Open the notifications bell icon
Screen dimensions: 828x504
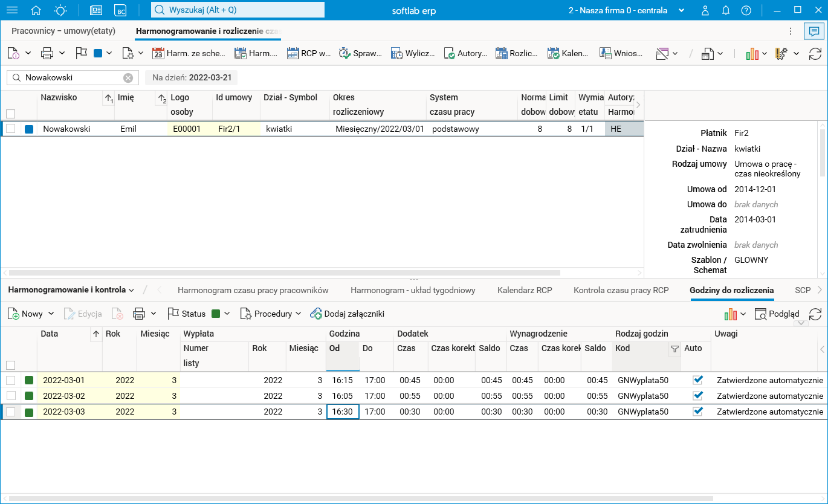[726, 10]
